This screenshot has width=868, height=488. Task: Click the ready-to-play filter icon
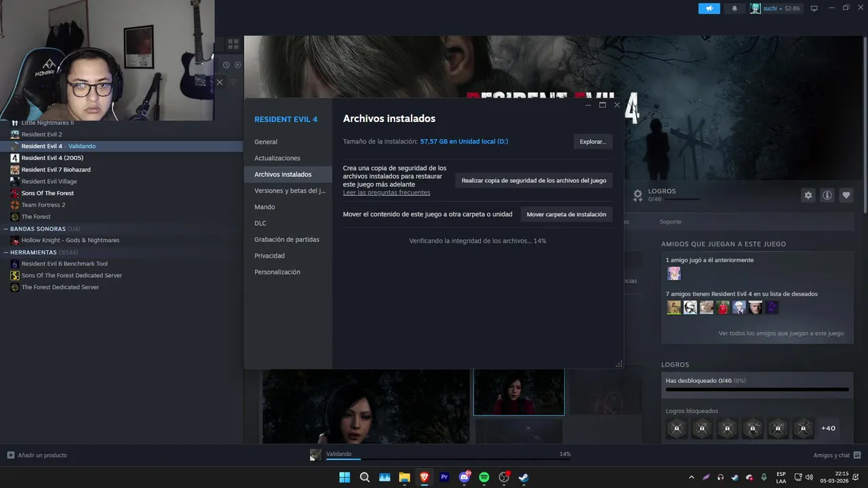click(x=238, y=65)
